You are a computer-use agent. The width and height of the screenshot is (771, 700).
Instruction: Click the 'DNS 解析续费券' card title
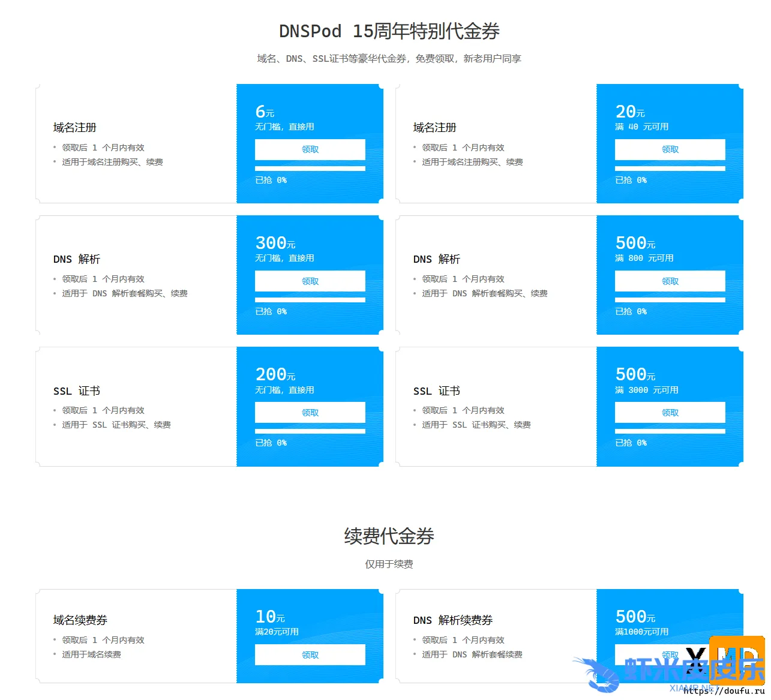point(453,620)
